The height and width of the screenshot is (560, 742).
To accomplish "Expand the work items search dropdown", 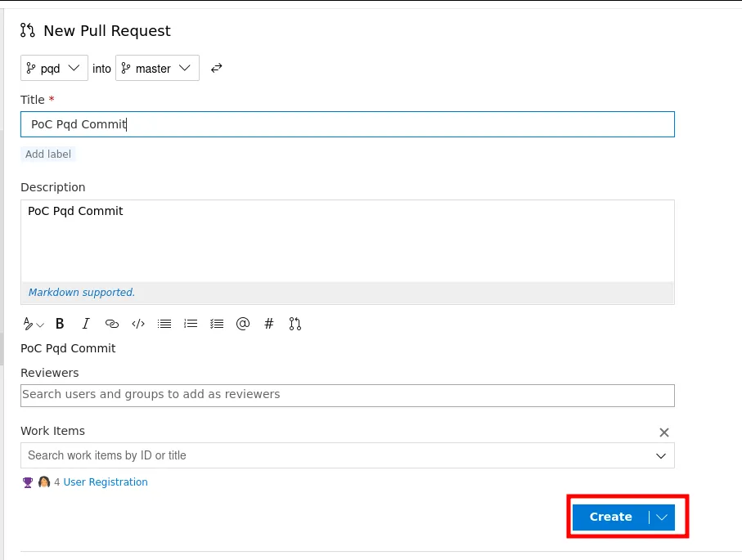I will click(x=661, y=456).
